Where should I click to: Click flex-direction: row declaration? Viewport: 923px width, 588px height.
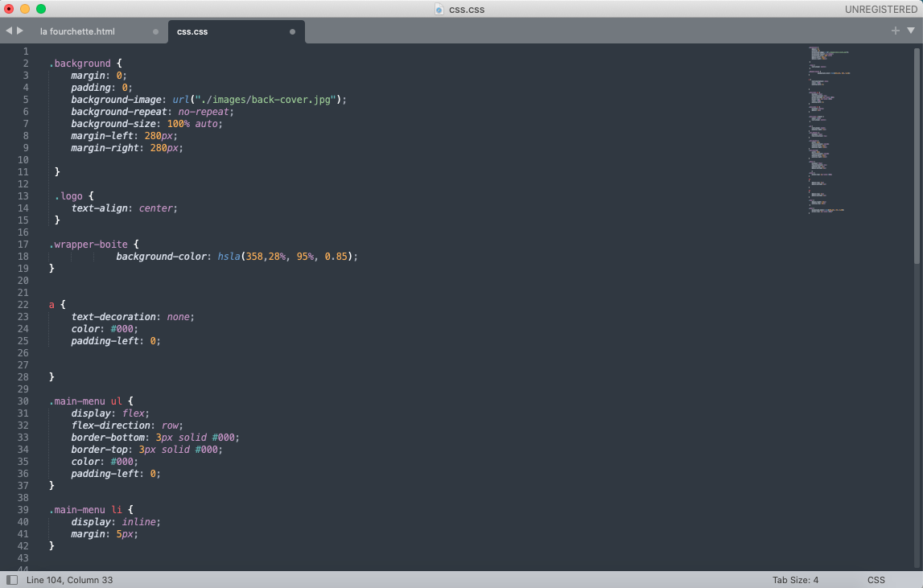(x=127, y=426)
